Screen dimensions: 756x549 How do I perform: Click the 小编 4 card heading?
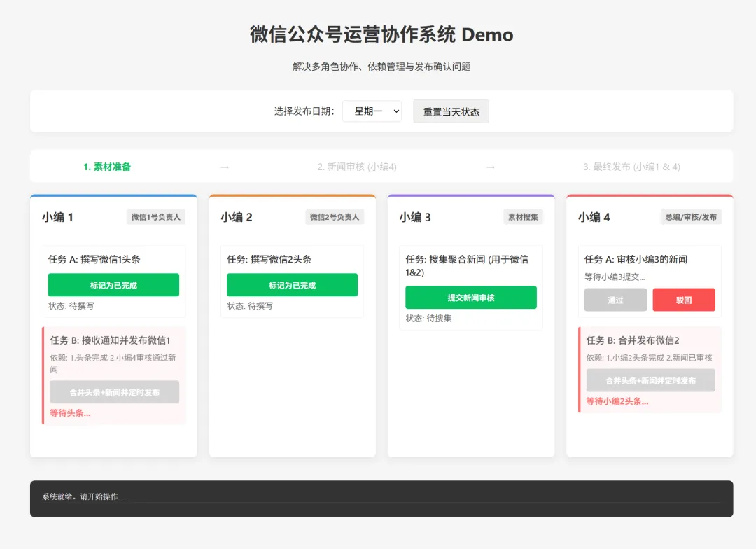click(594, 217)
